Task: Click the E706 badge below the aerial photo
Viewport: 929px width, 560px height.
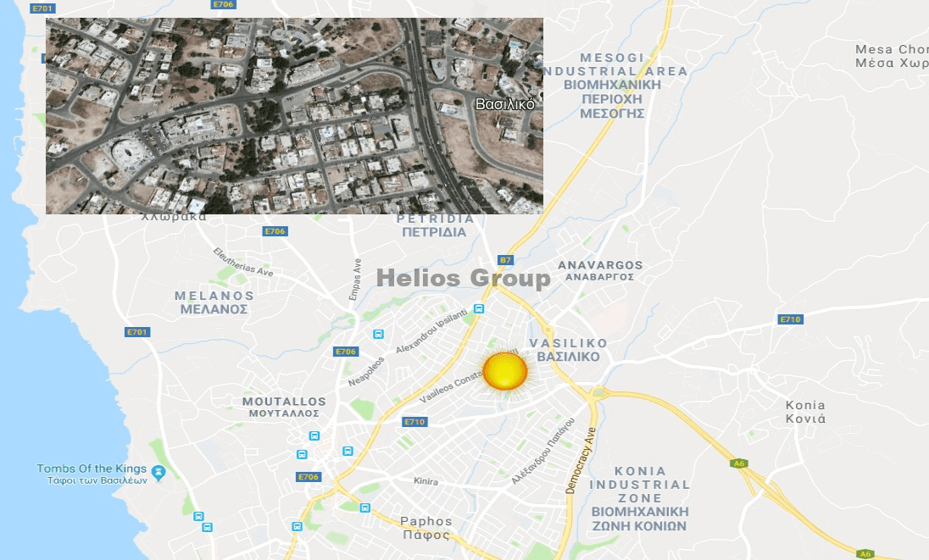Action: 275,231
